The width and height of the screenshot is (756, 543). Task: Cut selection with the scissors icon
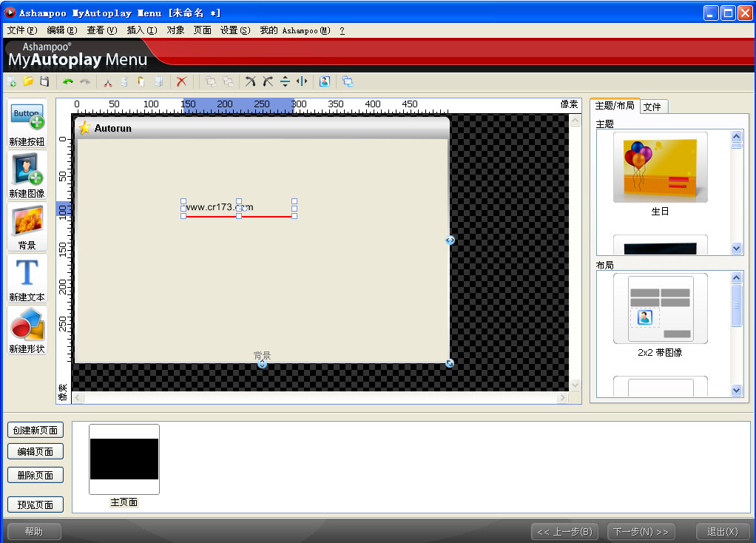point(107,81)
